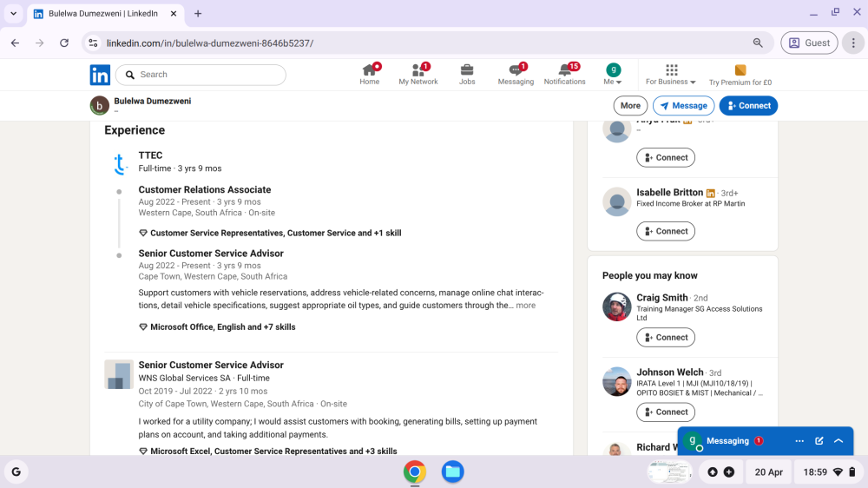This screenshot has height=488, width=868.
Task: Click the linkedin.com URL in the address bar
Action: coord(210,43)
